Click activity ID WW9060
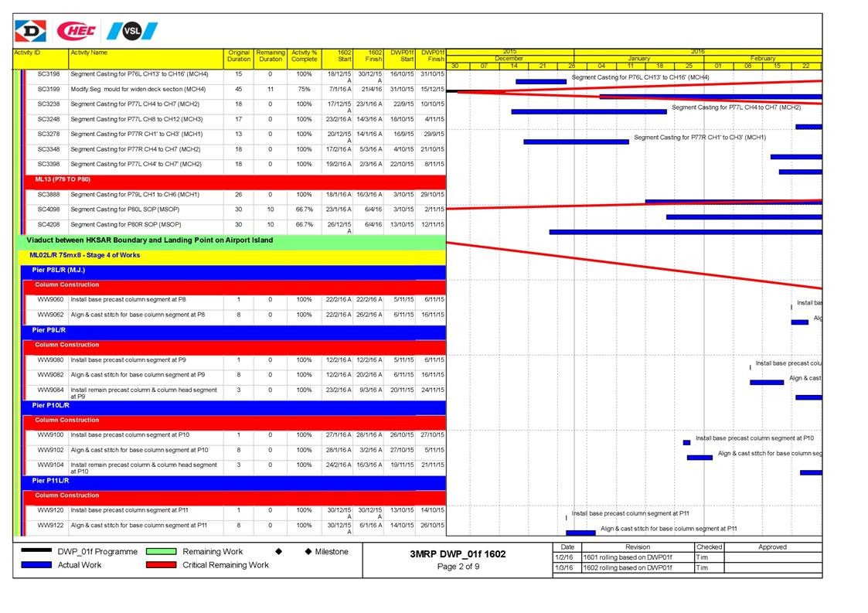868x613 pixels. (x=50, y=300)
